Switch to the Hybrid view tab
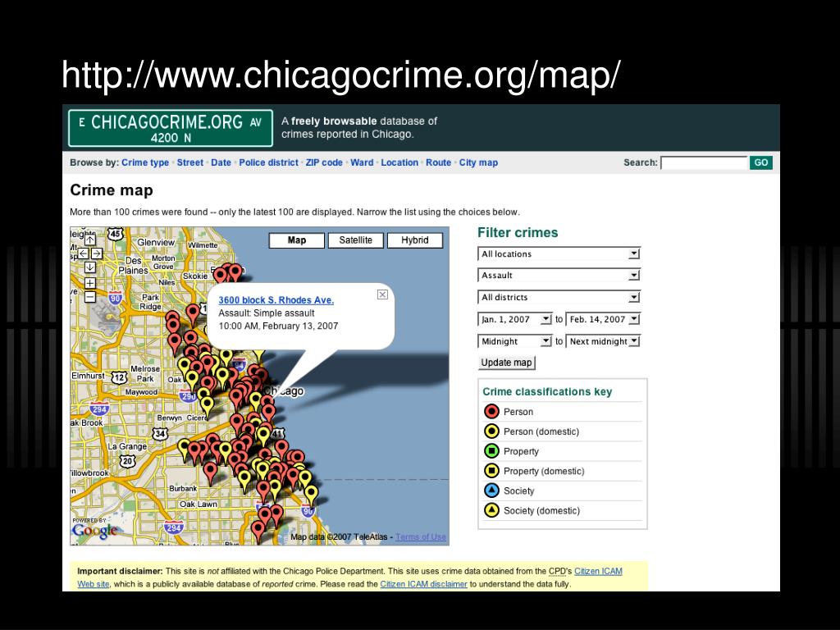The width and height of the screenshot is (840, 630). pyautogui.click(x=414, y=240)
